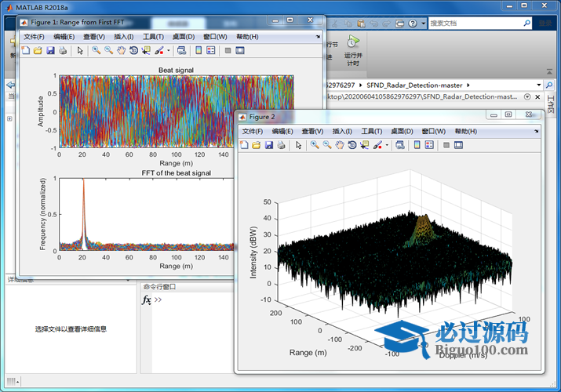Insert Legend in Figure 2
The width and height of the screenshot is (561, 392).
pos(430,145)
